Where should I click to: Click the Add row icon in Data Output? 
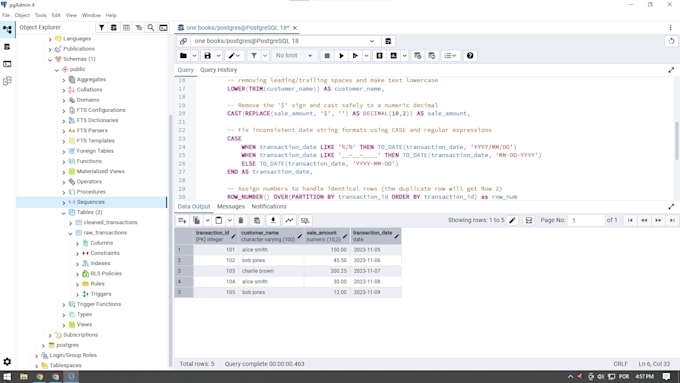(183, 220)
